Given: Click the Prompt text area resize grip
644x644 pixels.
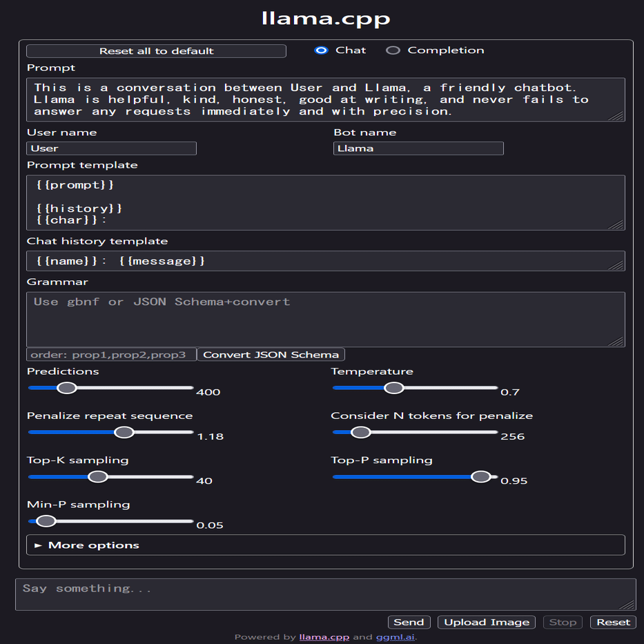Looking at the screenshot, I should tap(617, 115).
